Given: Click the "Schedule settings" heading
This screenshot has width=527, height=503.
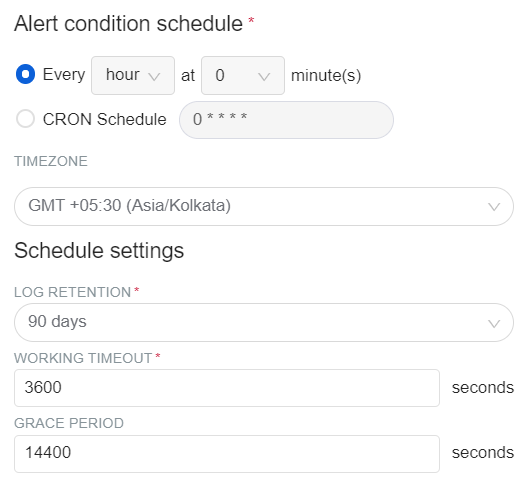Looking at the screenshot, I should pos(99,251).
